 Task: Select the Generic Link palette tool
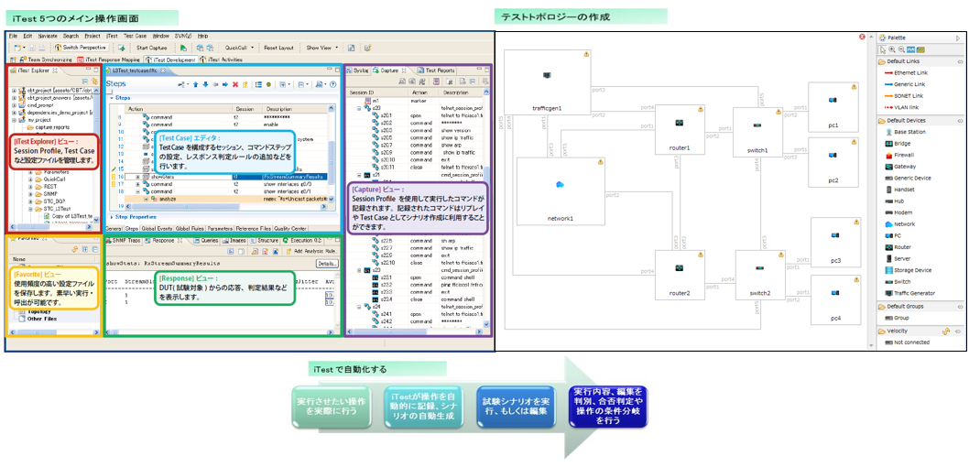tap(904, 84)
